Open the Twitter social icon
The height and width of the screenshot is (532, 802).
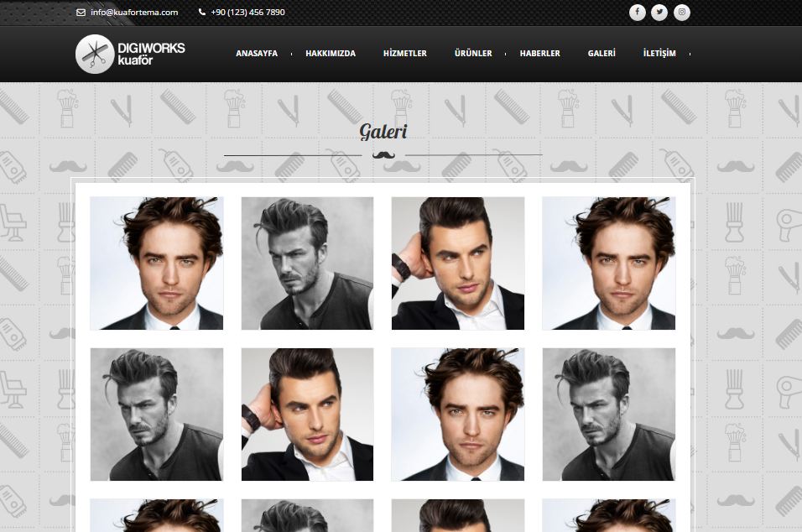pyautogui.click(x=659, y=13)
